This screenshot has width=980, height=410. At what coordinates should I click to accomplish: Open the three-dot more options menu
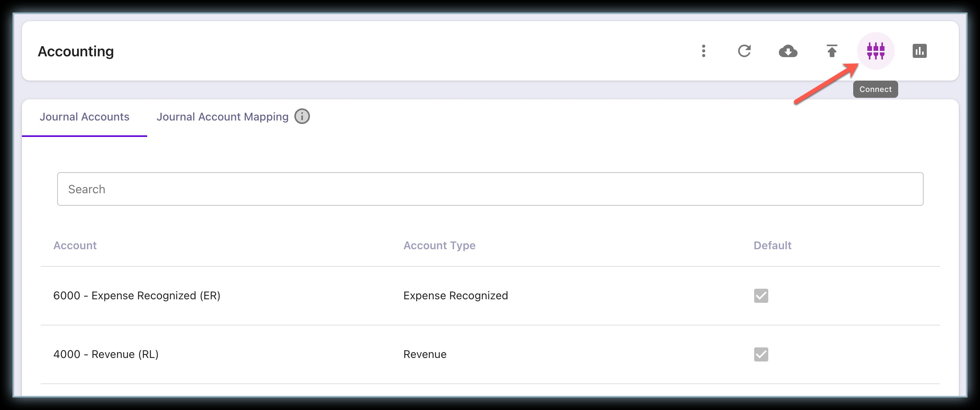coord(704,51)
